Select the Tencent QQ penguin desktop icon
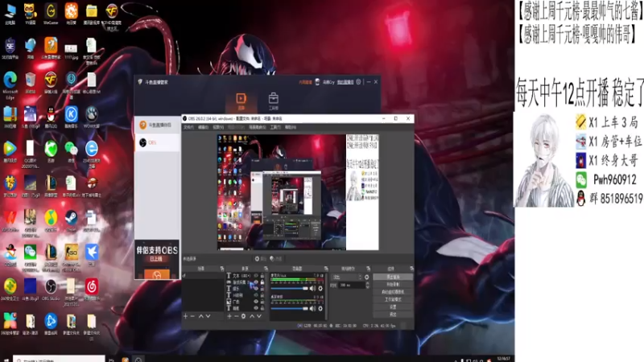This screenshot has width=644, height=362. (x=51, y=117)
